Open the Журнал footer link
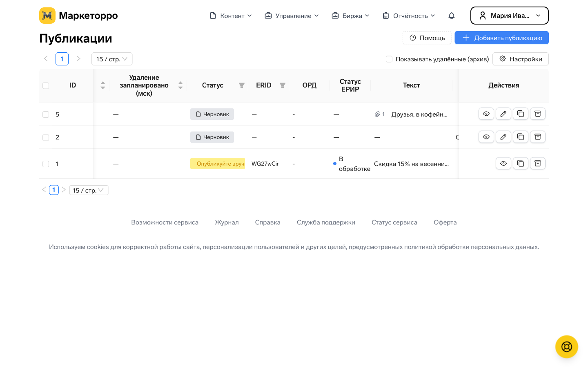 [x=227, y=222]
